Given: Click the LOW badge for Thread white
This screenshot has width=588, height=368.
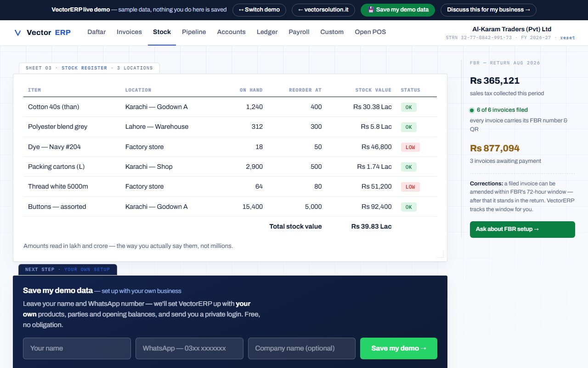Looking at the screenshot, I should [x=410, y=187].
